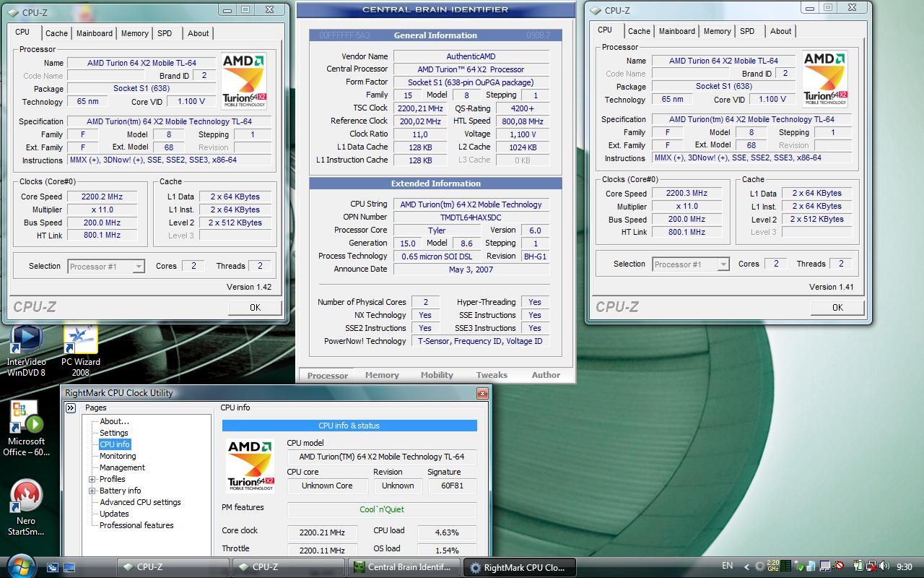Click the green CPU load grid tray icon

pos(785,566)
